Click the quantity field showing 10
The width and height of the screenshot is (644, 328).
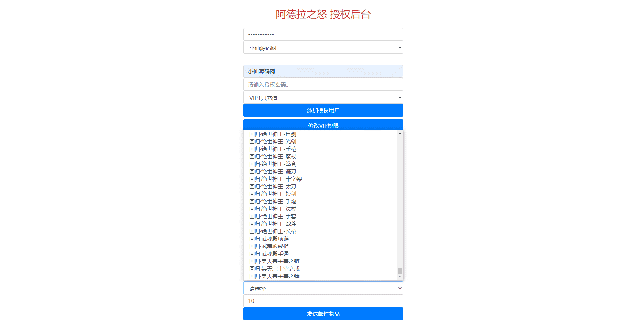pos(323,301)
